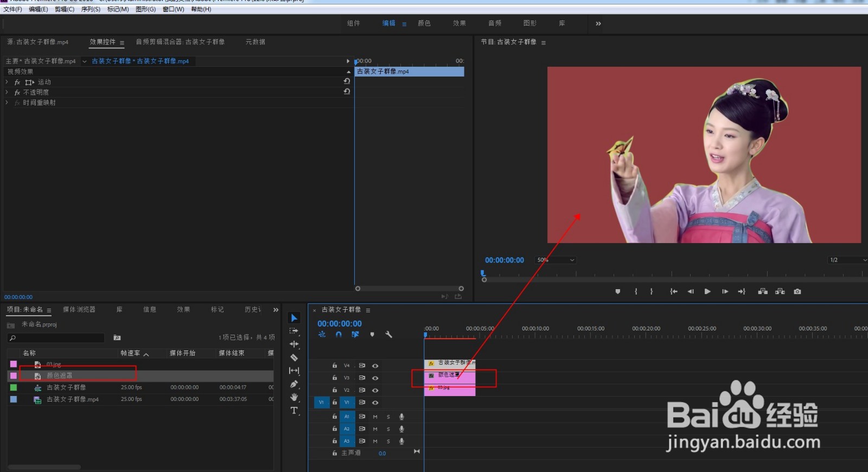Show more Project panel tabs chevron

point(276,310)
